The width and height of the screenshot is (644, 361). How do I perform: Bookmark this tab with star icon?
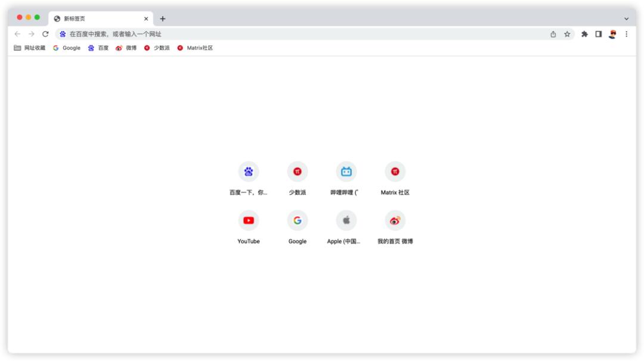567,34
